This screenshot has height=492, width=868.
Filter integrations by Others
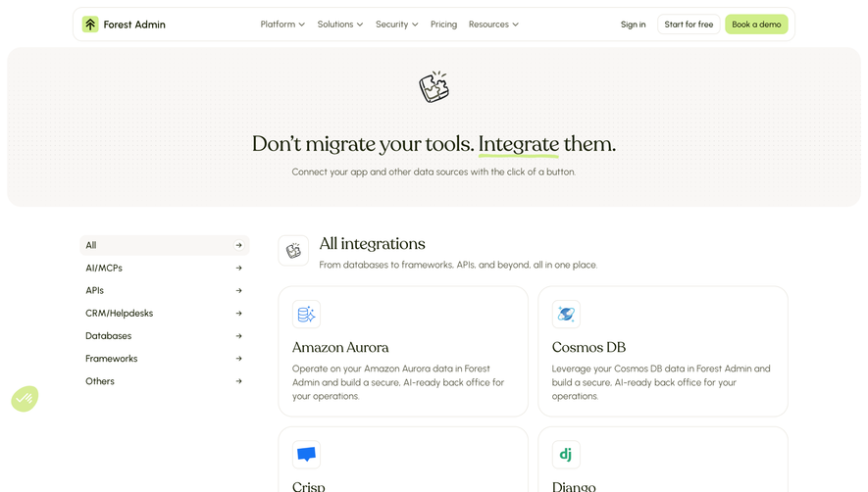click(165, 381)
